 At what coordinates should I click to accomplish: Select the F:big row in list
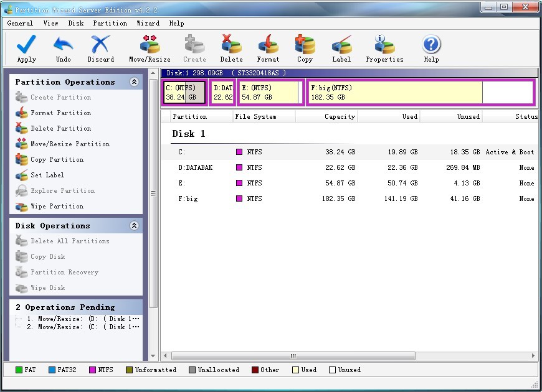pos(349,198)
